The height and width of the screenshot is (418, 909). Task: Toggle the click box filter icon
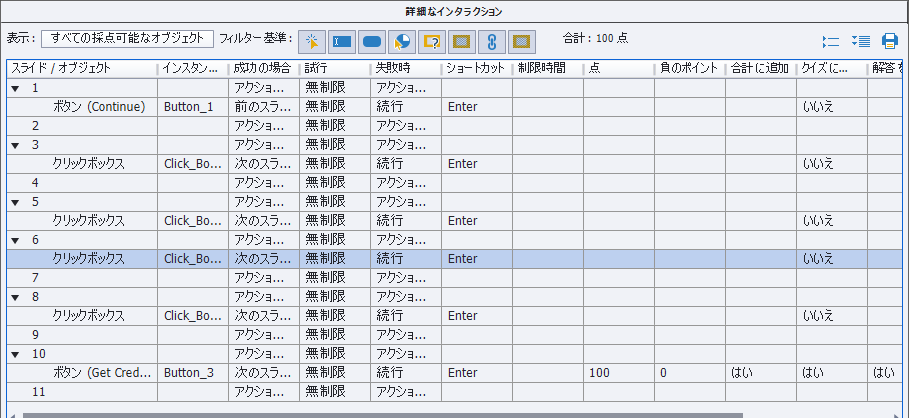tap(312, 41)
